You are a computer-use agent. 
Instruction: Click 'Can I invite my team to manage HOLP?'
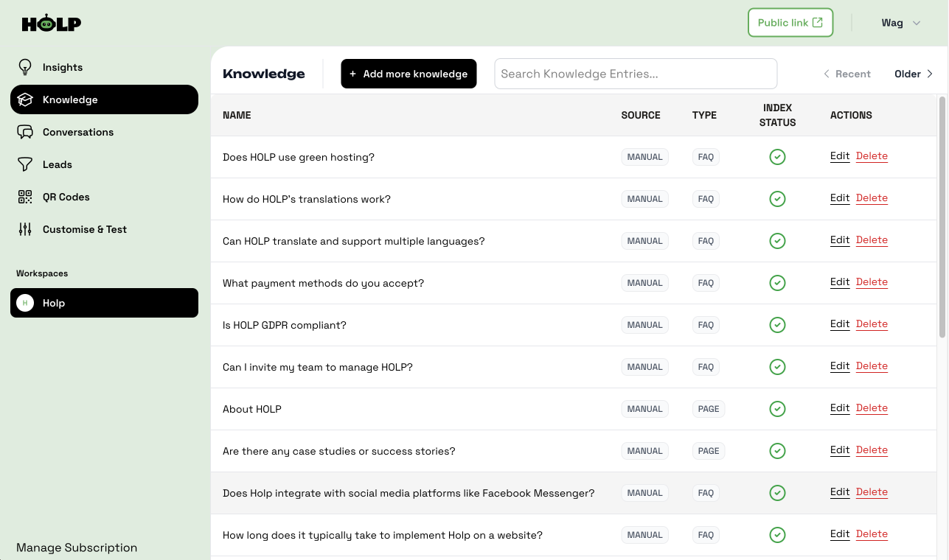click(x=318, y=367)
